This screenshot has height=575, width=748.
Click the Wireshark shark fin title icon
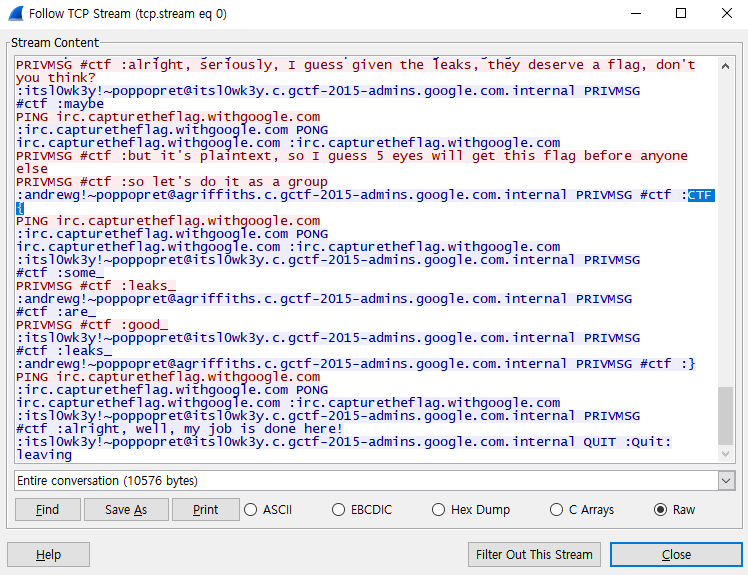coord(16,13)
